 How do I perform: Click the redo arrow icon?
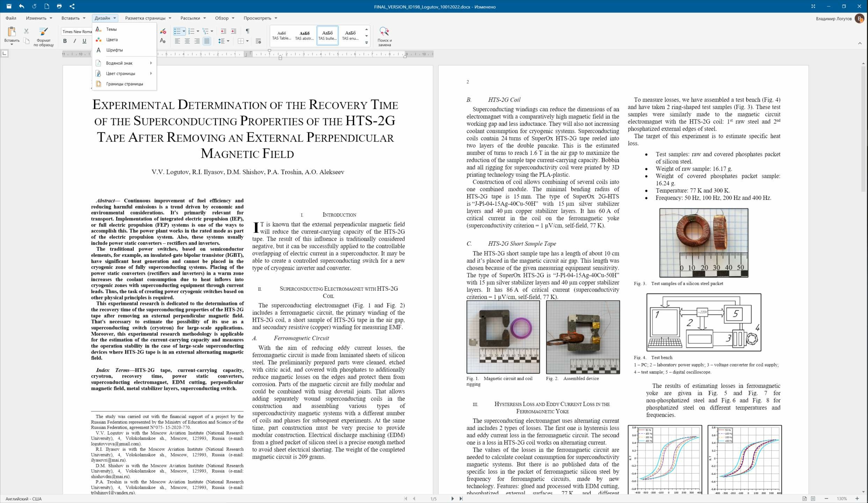coord(34,6)
